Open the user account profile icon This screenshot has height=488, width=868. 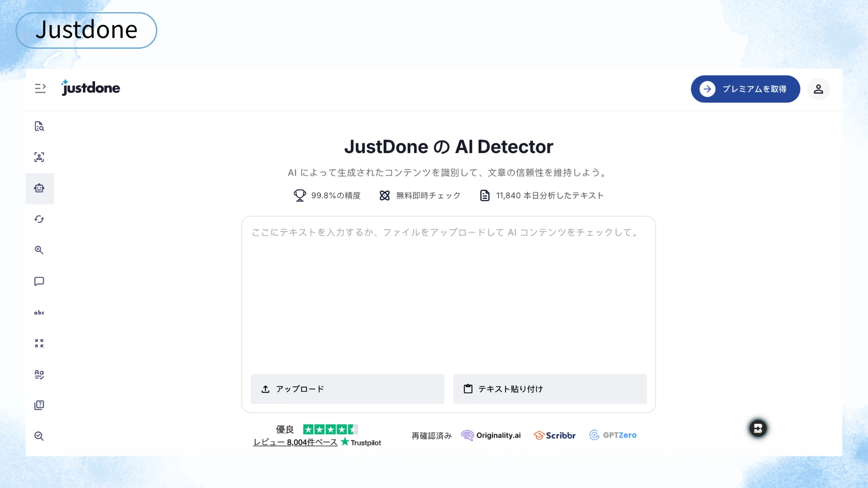818,89
